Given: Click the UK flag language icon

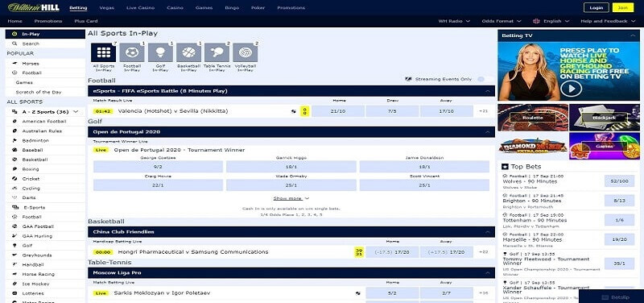Looking at the screenshot, I should tap(536, 21).
